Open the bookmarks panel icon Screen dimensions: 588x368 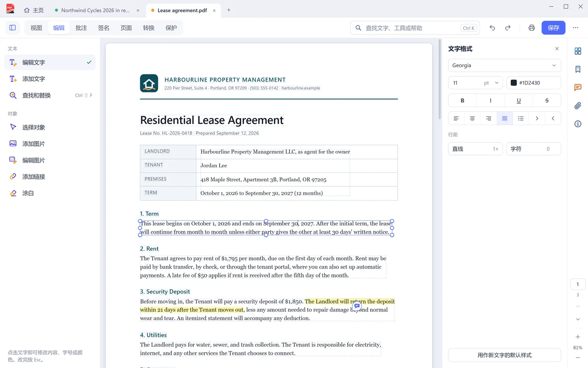click(x=578, y=69)
